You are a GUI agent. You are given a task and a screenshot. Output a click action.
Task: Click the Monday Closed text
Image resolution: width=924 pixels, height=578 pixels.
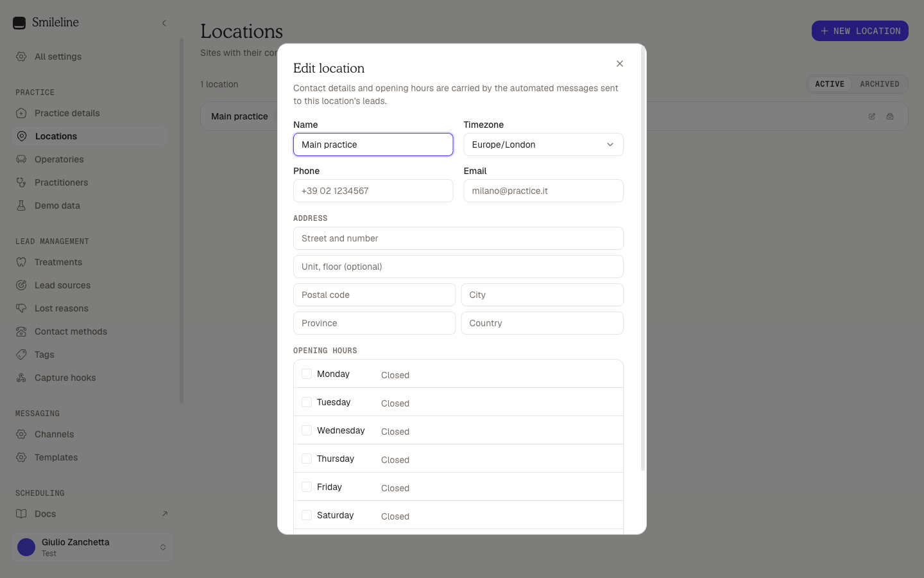click(395, 375)
